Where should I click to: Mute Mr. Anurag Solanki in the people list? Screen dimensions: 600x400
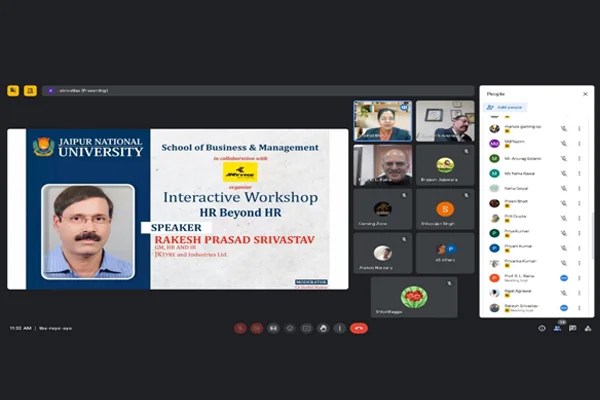pos(564,158)
